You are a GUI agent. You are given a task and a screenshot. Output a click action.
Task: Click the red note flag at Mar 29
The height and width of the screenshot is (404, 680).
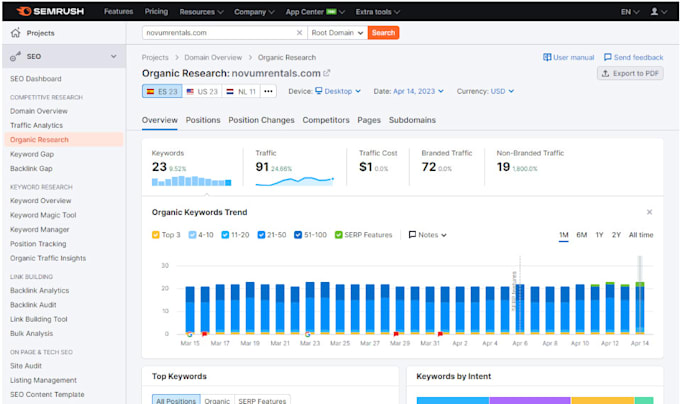coord(396,334)
